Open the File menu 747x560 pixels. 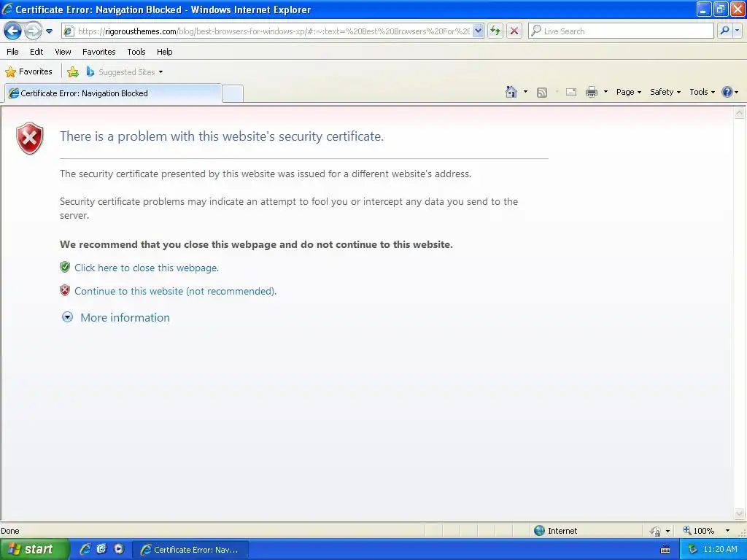tap(13, 52)
